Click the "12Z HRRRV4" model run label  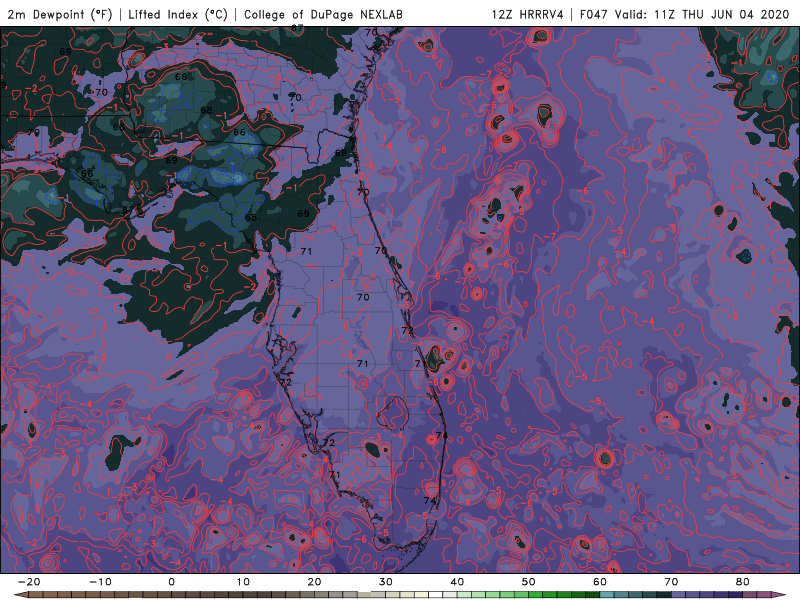(527, 14)
